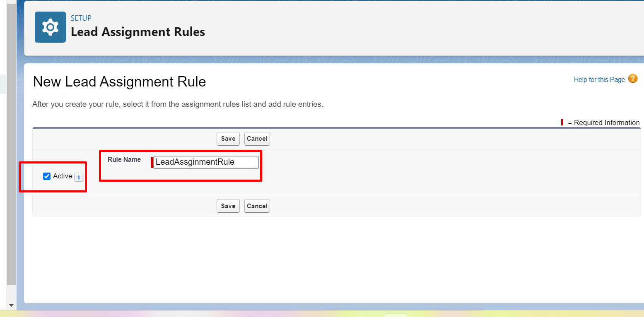Image resolution: width=644 pixels, height=317 pixels.
Task: Click the scrollbar down arrow
Action: point(11,305)
